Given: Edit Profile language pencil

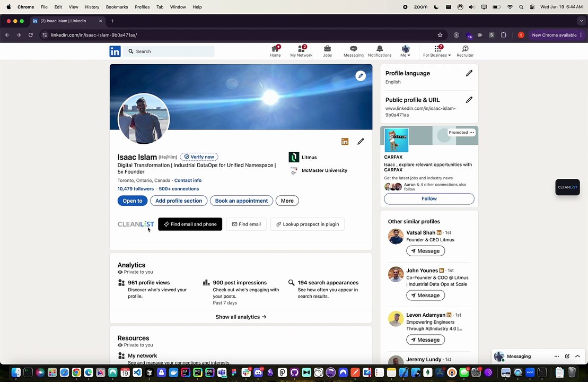Looking at the screenshot, I should (x=469, y=74).
